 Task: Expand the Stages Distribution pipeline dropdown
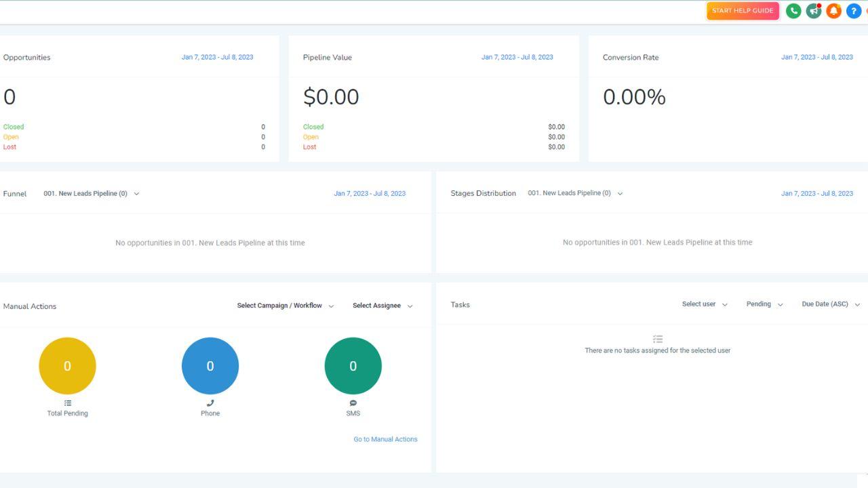(x=576, y=193)
